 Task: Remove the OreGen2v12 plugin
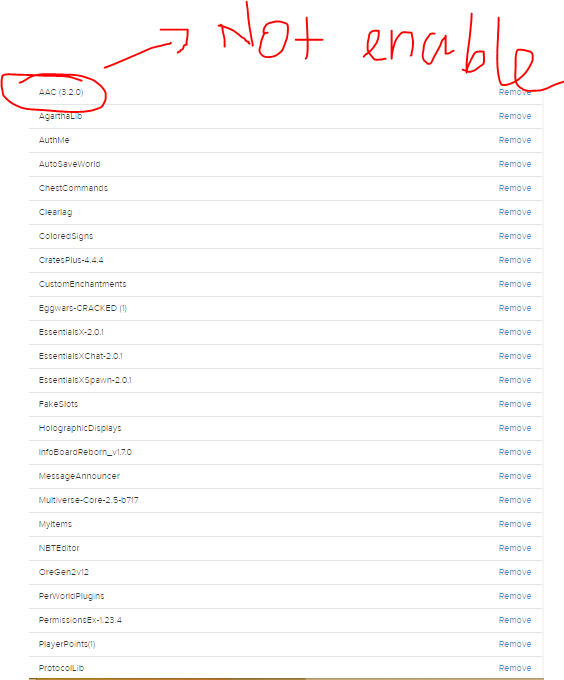click(515, 572)
